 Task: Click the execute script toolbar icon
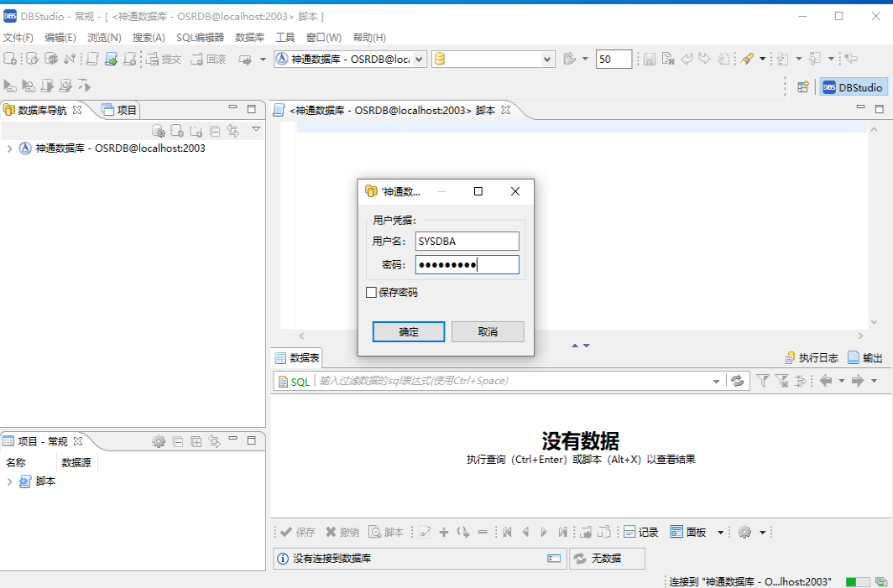47,86
